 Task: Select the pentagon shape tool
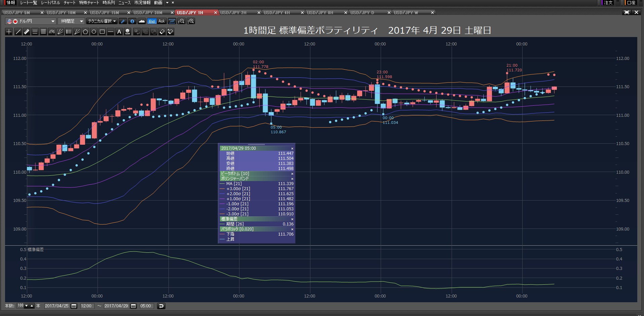85,32
